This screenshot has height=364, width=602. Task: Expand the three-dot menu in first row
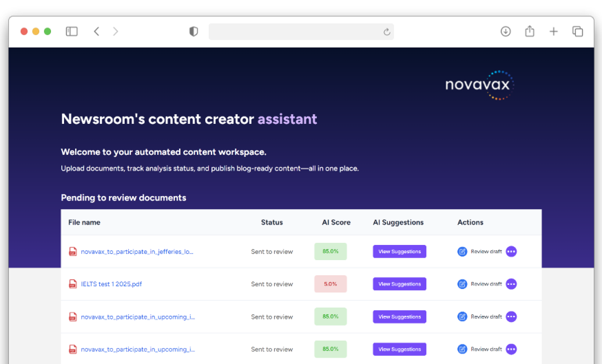coord(511,252)
